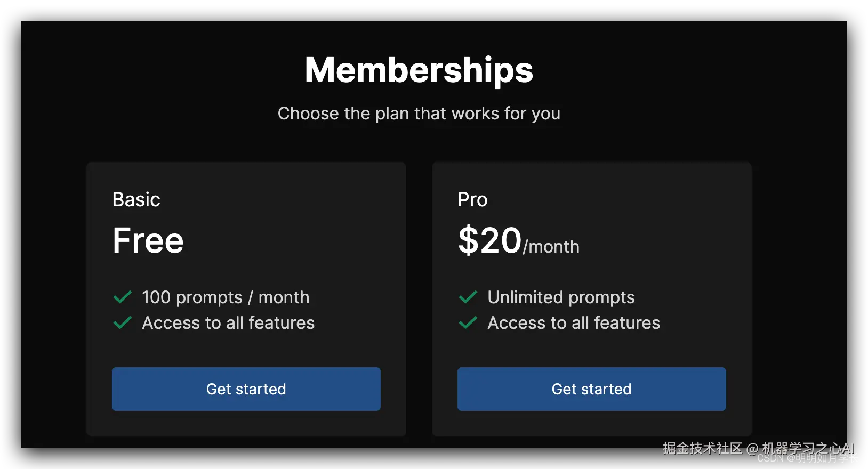Click the "/month" billing period text

pyautogui.click(x=551, y=247)
